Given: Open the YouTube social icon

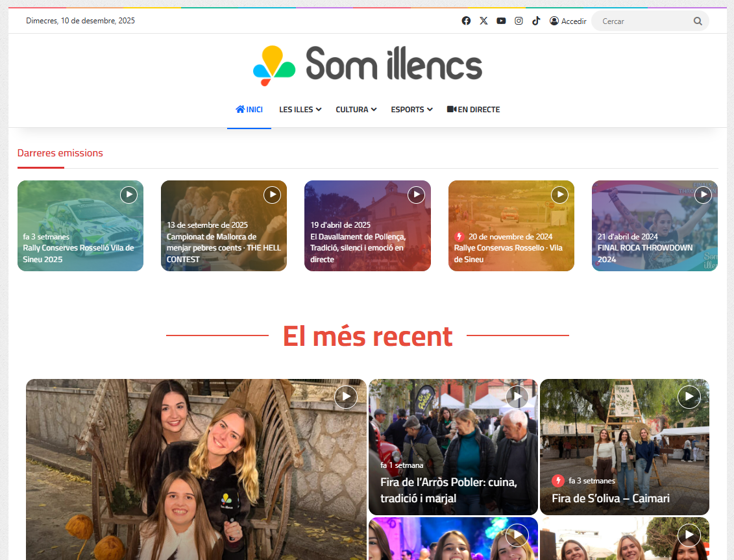Looking at the screenshot, I should [x=501, y=21].
